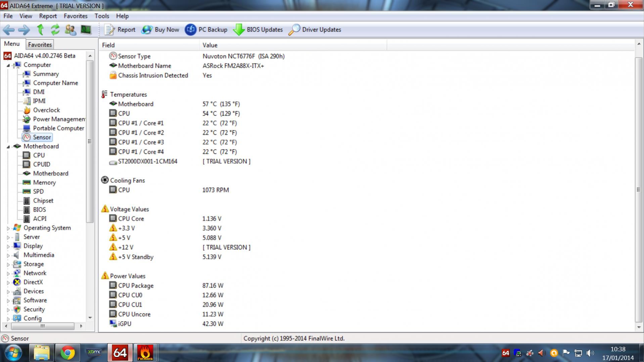Open XBMC from the taskbar

94,352
